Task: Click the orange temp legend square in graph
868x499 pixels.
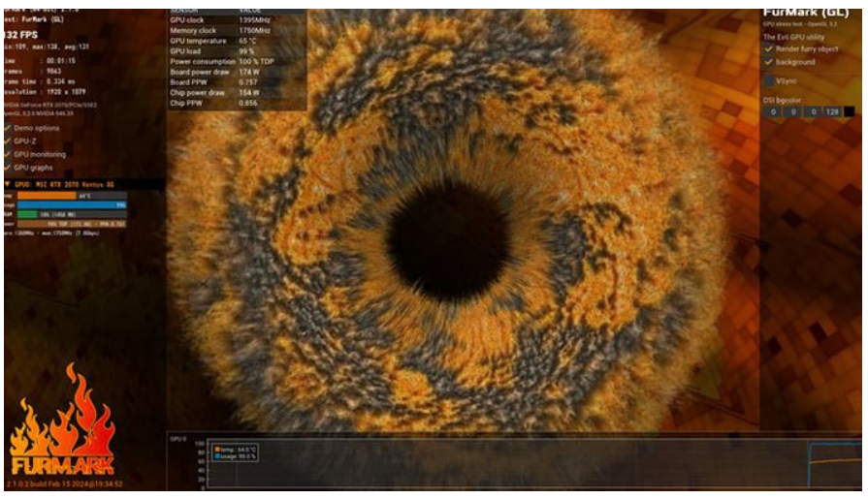Action: pyautogui.click(x=217, y=450)
